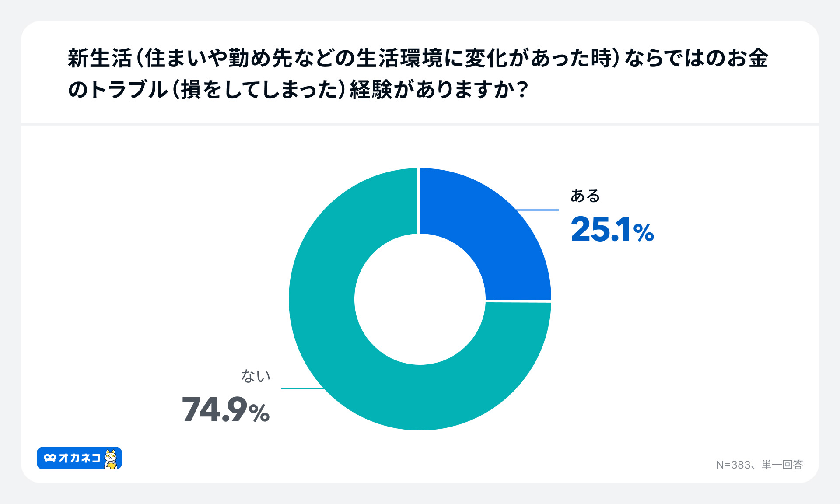Click the オカネコ logo text
Viewport: 840px width, 504px height.
click(80, 458)
